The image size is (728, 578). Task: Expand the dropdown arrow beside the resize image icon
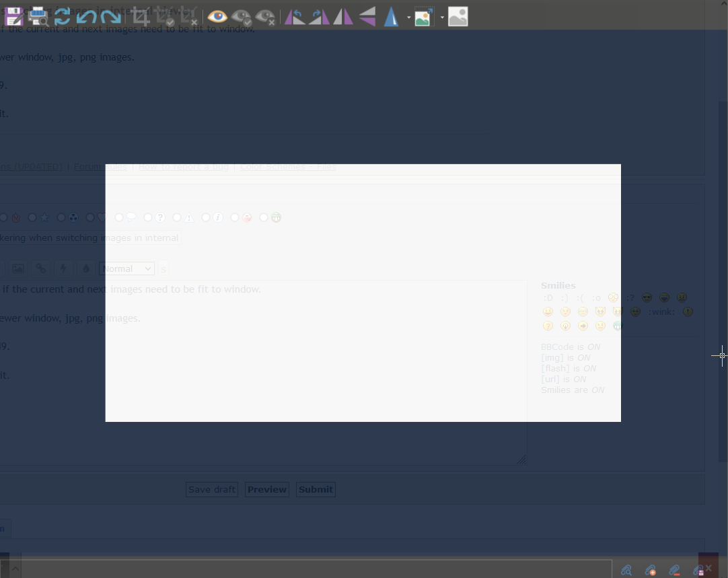[x=442, y=17]
